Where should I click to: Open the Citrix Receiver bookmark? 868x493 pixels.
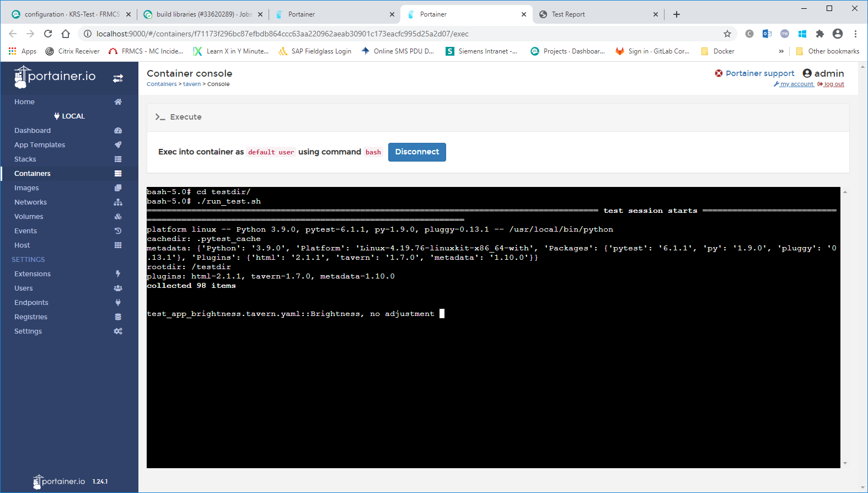[x=72, y=51]
